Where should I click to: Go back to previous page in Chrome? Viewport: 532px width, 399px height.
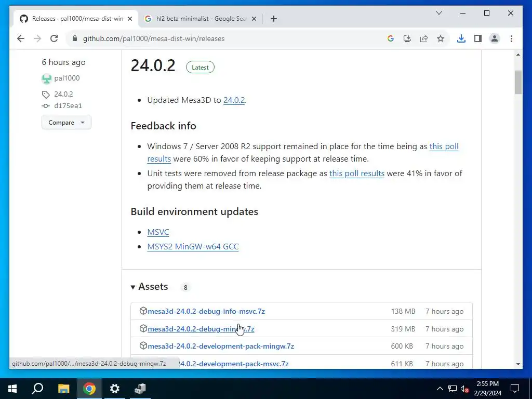point(21,38)
